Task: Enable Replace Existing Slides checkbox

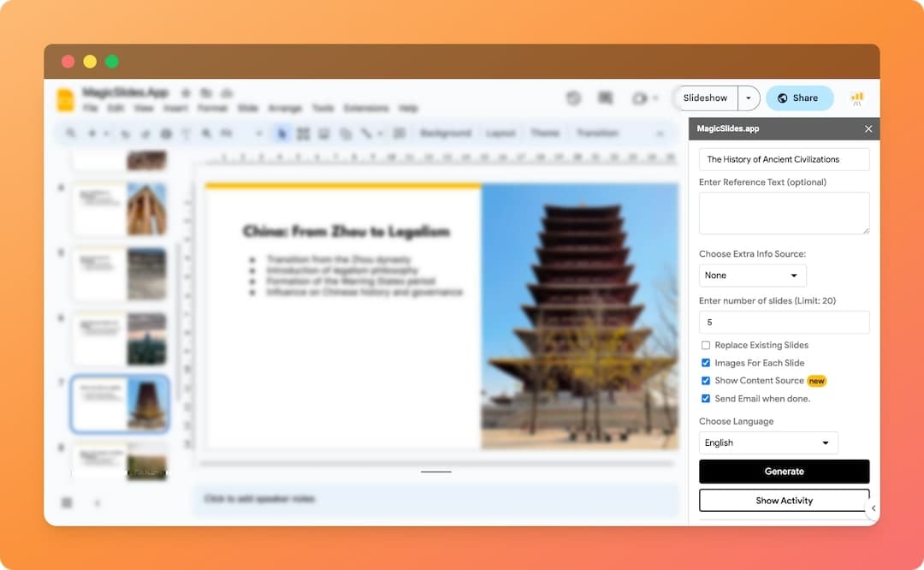Action: [706, 346]
